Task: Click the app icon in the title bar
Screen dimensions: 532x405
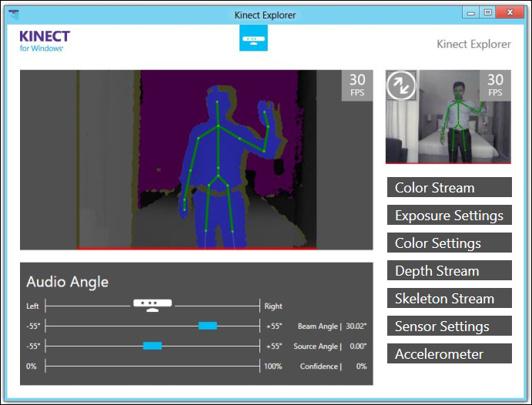Action: [x=14, y=15]
